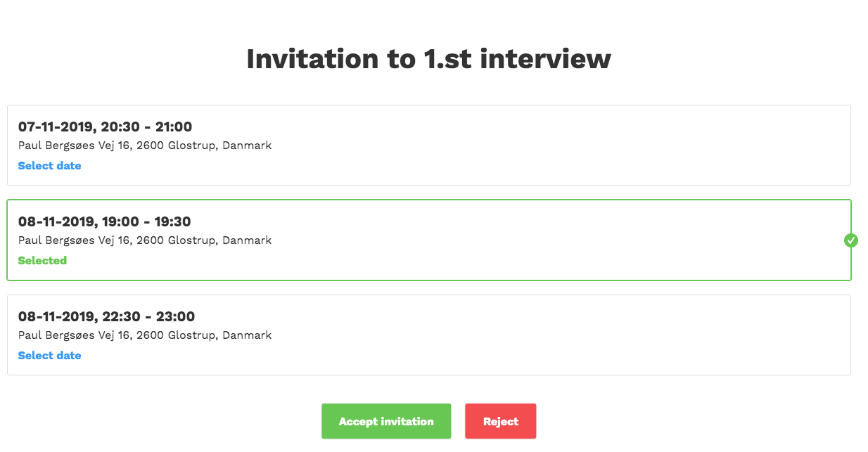This screenshot has height=452, width=868.
Task: Click the 08-11-2019 date in the selected slot
Action: click(x=56, y=222)
